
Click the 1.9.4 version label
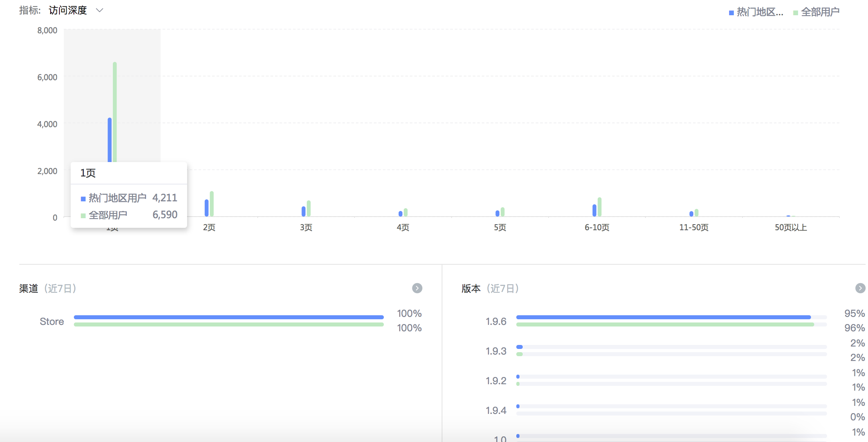click(x=496, y=411)
